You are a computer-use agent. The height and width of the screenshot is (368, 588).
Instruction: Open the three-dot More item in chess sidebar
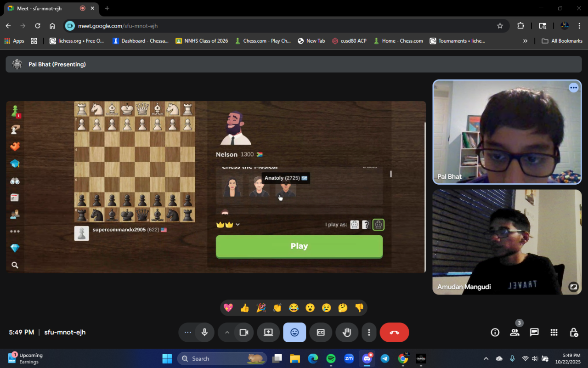click(15, 232)
